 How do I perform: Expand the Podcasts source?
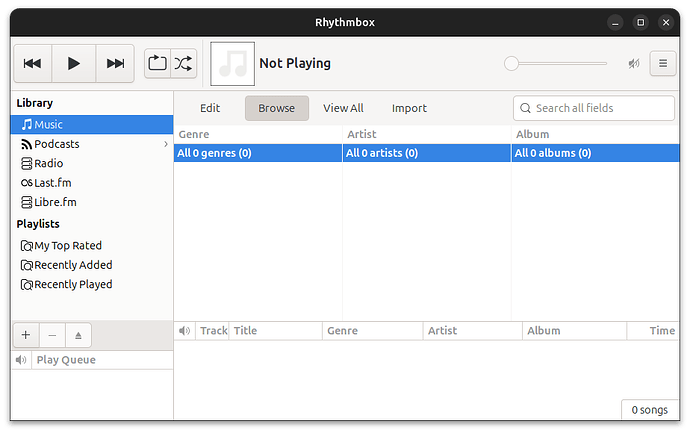tap(166, 144)
